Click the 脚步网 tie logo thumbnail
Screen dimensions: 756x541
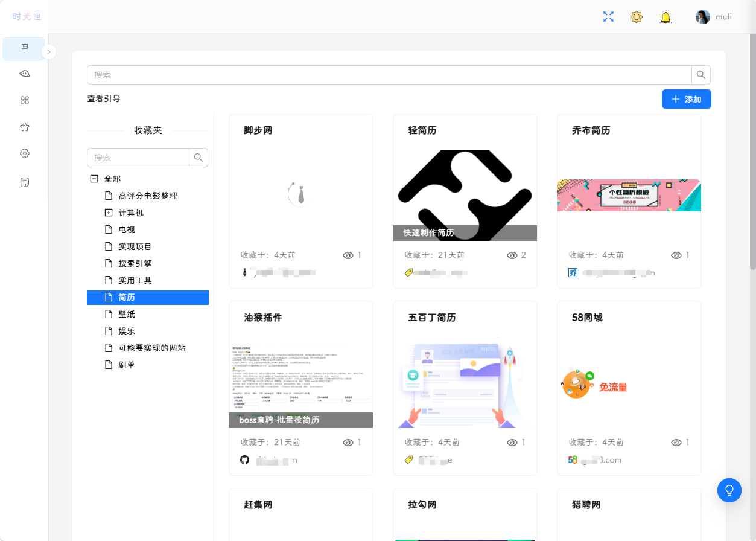pyautogui.click(x=300, y=195)
